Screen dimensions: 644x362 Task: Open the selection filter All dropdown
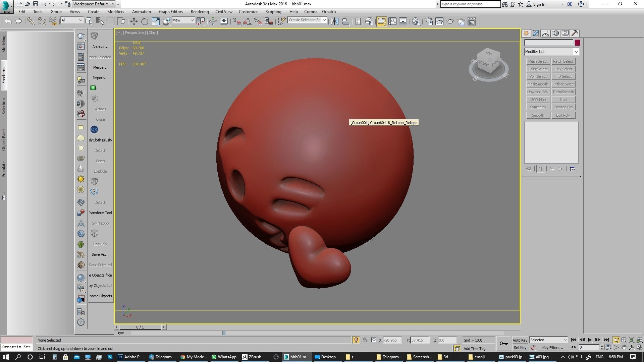coord(72,20)
